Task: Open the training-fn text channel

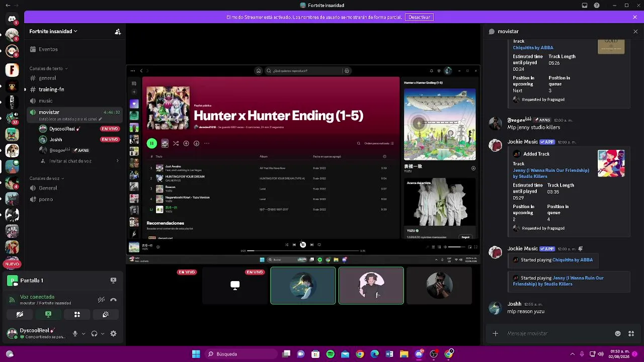Action: click(x=74, y=89)
